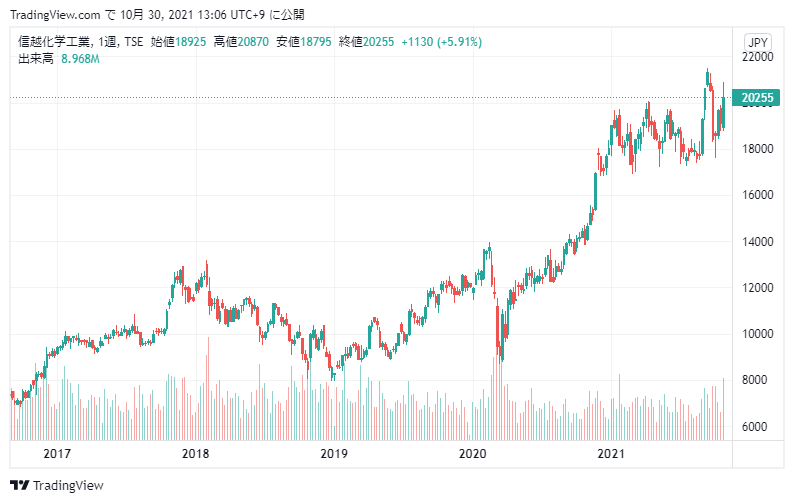Image resolution: width=794 pixels, height=503 pixels.
Task: Jump to 2019 on the time axis
Action: (333, 454)
